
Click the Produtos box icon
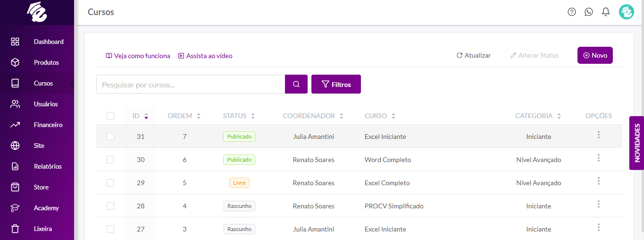(x=15, y=62)
